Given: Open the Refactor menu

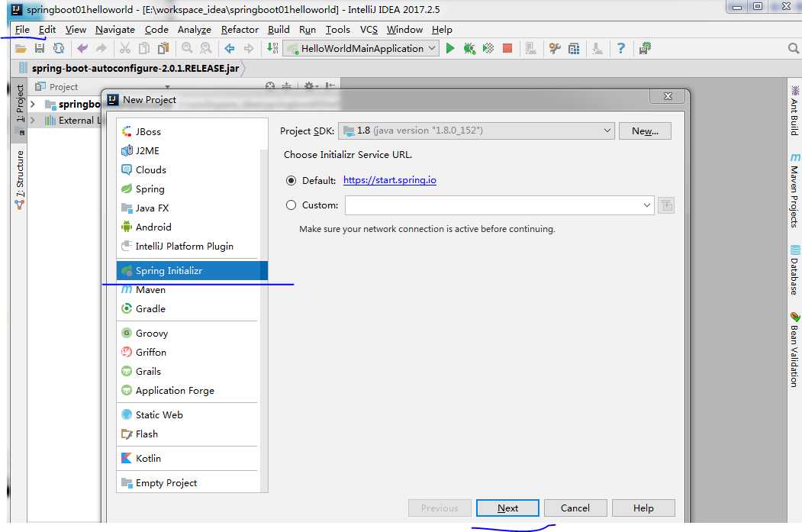Looking at the screenshot, I should click(240, 30).
